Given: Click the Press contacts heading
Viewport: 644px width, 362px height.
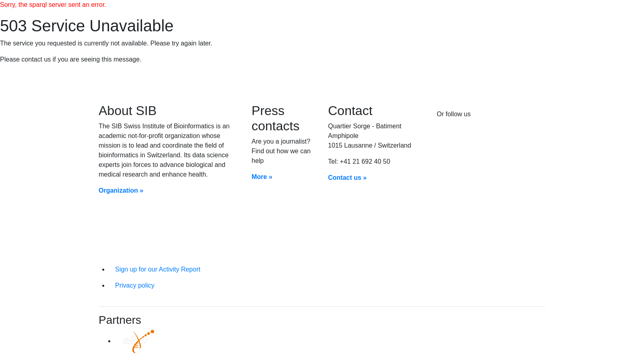Looking at the screenshot, I should click(x=275, y=118).
